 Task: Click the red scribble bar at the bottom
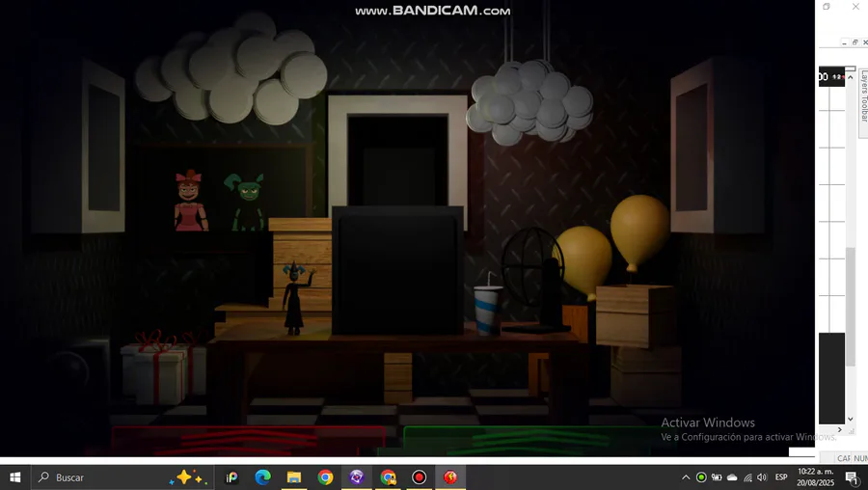click(x=248, y=441)
